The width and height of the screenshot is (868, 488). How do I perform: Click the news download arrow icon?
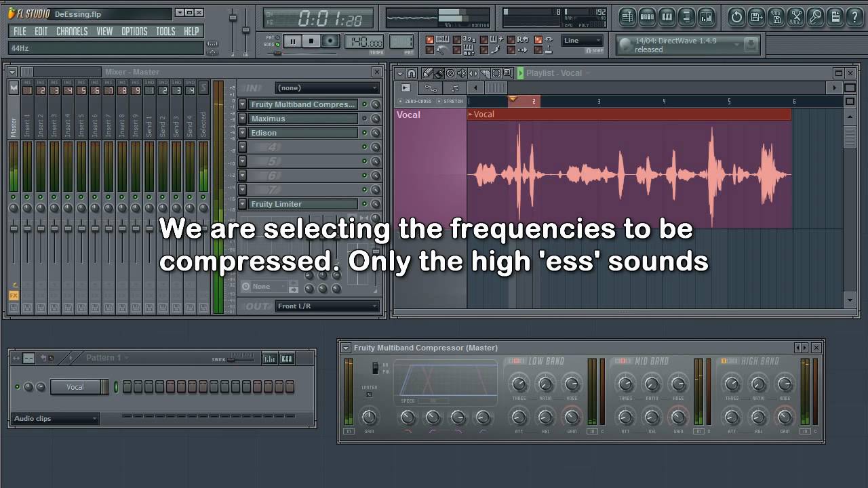[750, 45]
